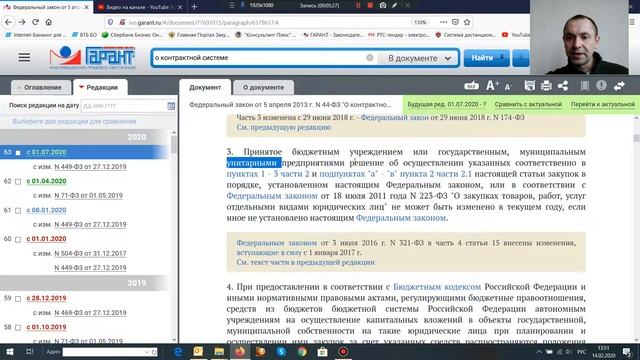The image size is (640, 360).
Task: Stop the screen recording
Action: pos(370,5)
